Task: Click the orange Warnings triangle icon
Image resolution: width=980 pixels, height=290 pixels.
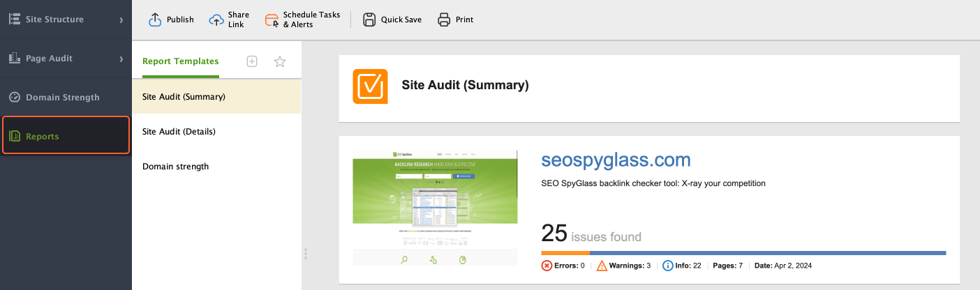Action: [602, 266]
